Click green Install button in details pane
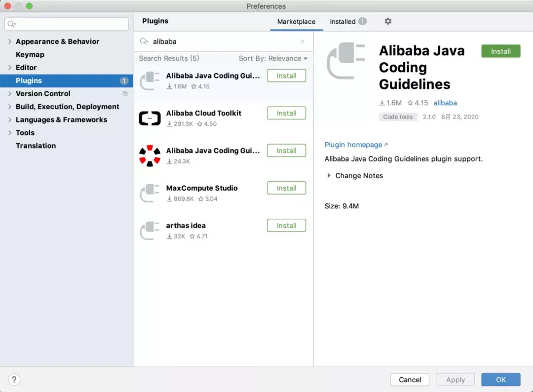533x392 pixels. [x=501, y=51]
